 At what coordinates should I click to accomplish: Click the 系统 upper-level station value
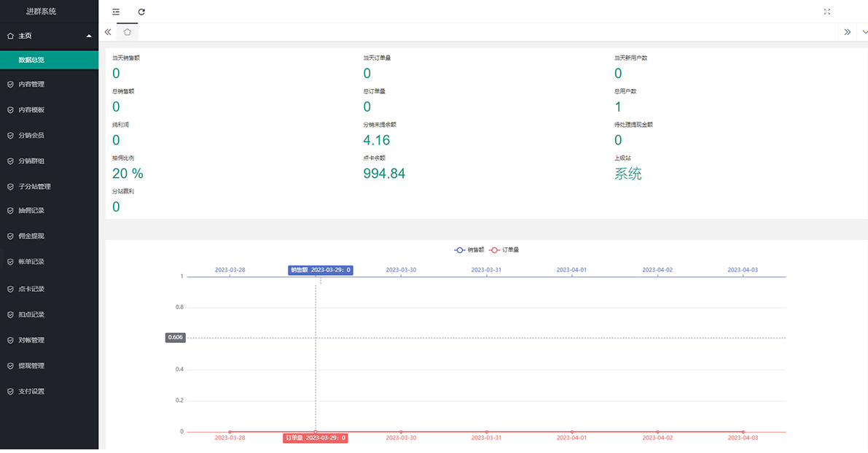pos(627,174)
